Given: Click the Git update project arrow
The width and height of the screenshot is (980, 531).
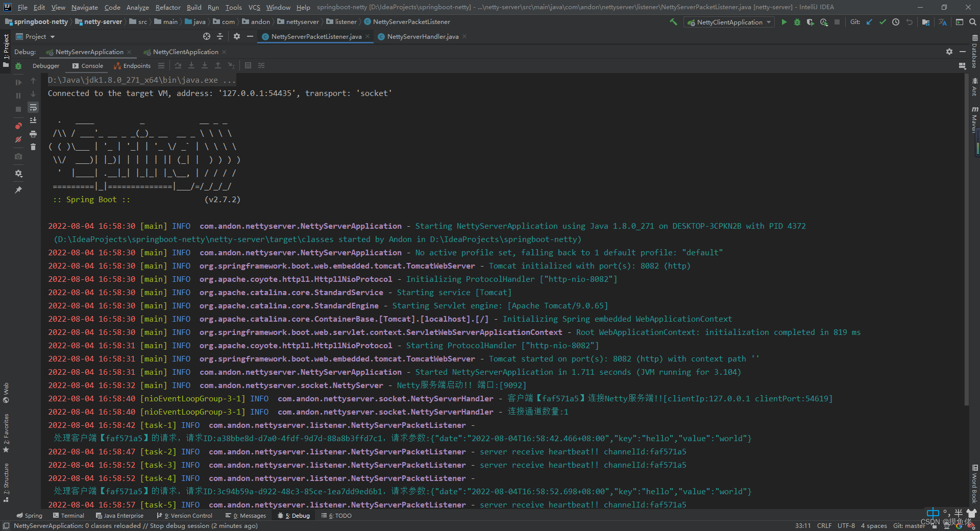Looking at the screenshot, I should coord(869,22).
